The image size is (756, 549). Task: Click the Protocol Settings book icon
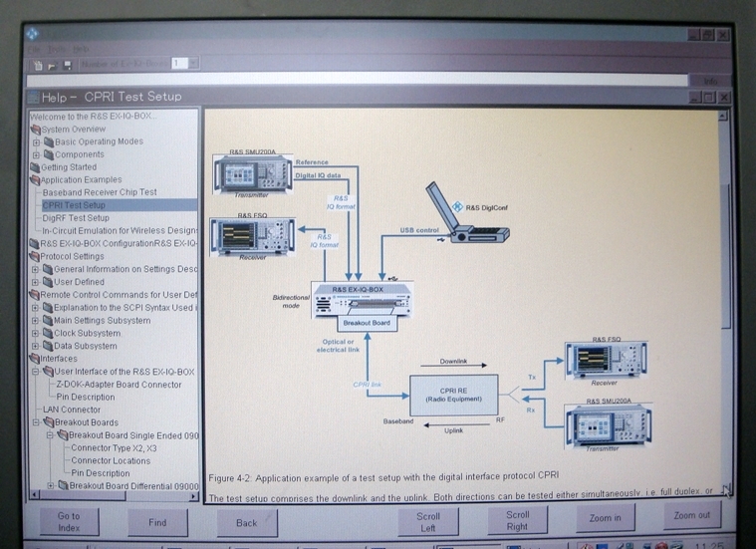34,256
